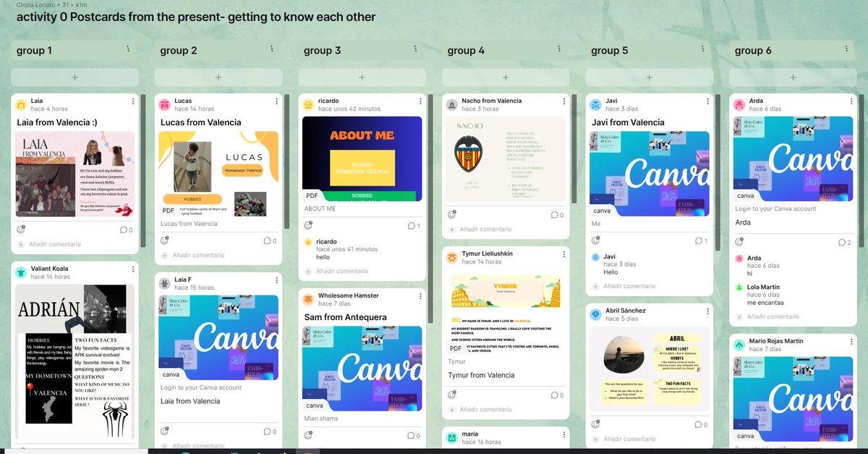Open Arda's Canva link preview

coord(793,159)
